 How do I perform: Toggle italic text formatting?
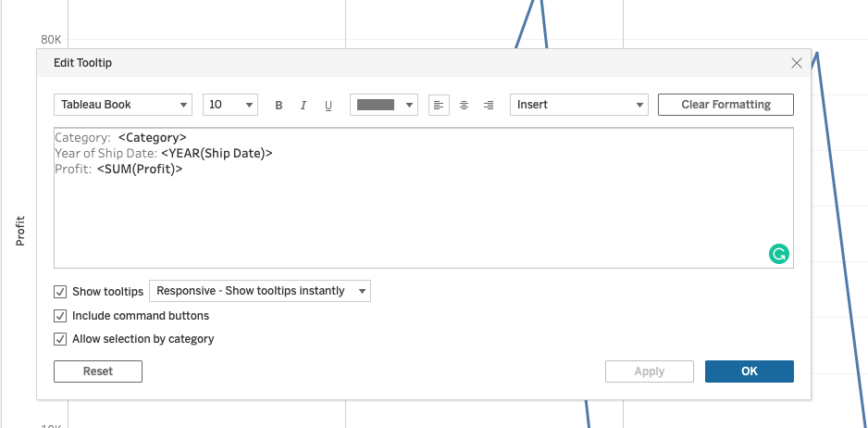tap(303, 105)
